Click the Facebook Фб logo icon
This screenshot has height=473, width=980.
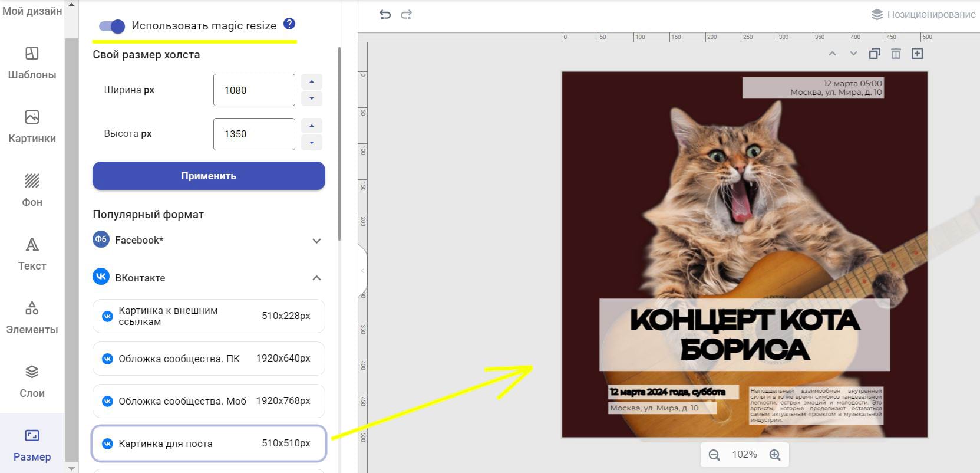tap(101, 239)
